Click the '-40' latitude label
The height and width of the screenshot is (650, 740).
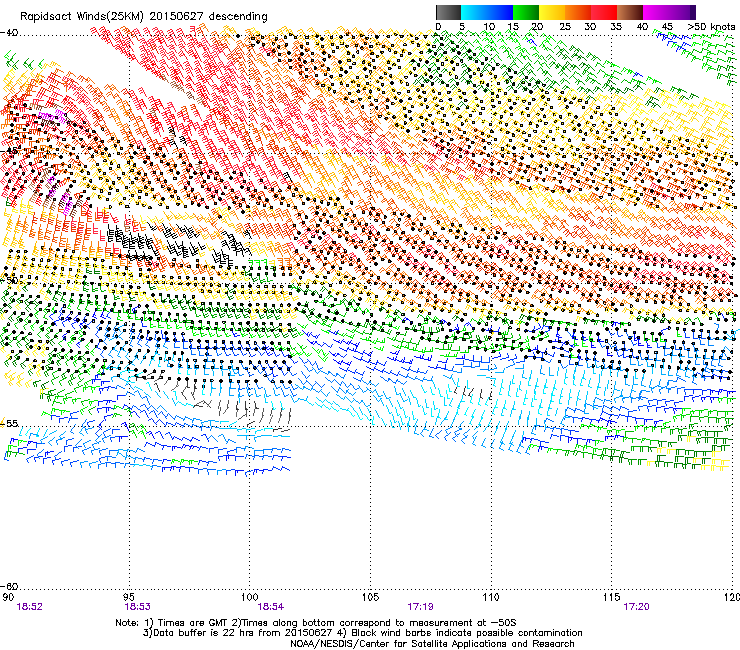tap(9, 33)
